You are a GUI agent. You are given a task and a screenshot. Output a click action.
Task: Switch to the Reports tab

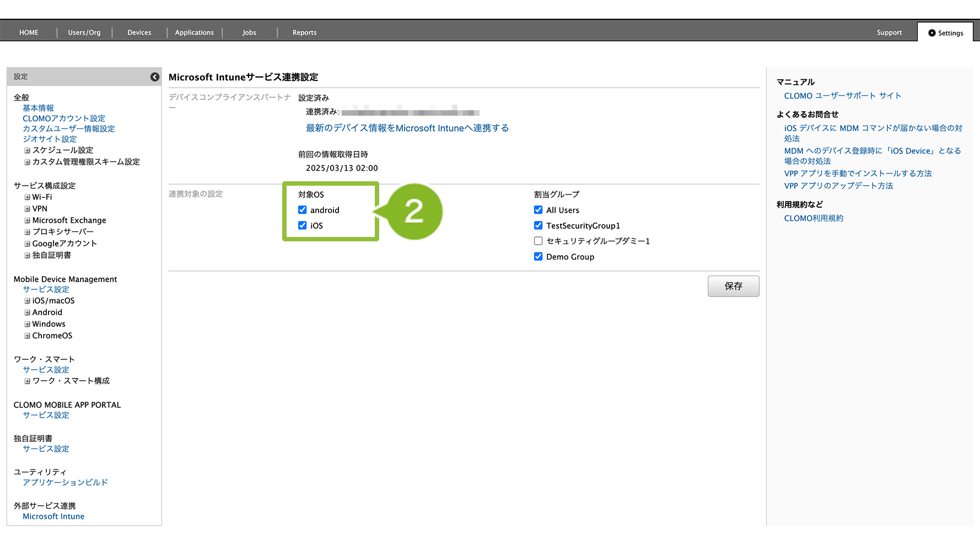click(305, 33)
